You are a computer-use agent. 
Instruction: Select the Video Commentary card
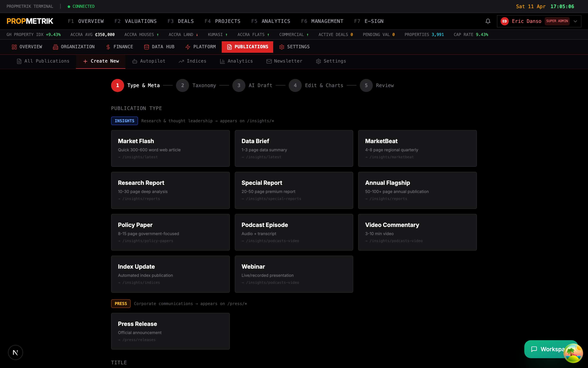tap(418, 232)
